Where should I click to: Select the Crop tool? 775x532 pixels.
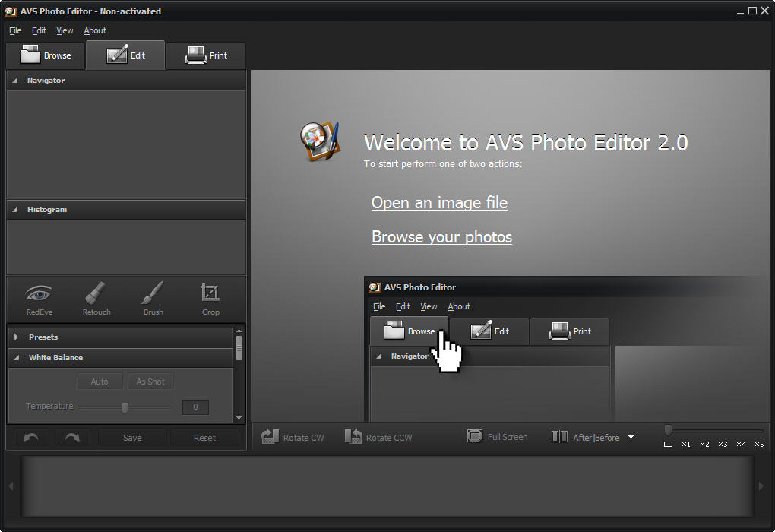pos(210,299)
